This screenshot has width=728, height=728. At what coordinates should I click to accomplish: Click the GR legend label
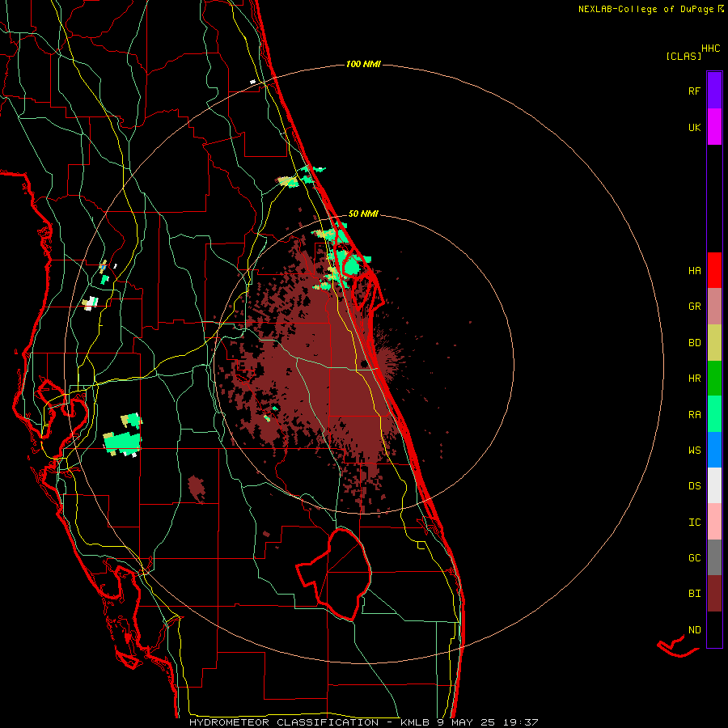pyautogui.click(x=694, y=307)
